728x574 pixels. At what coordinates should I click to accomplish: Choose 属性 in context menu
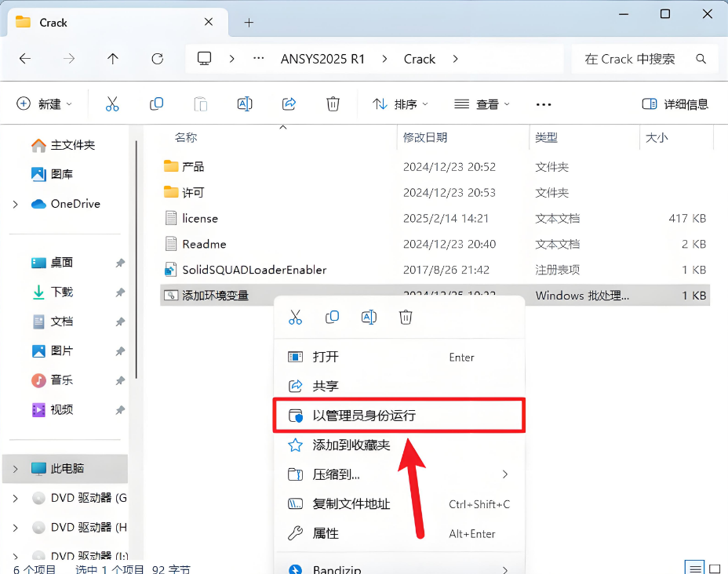tap(399, 534)
